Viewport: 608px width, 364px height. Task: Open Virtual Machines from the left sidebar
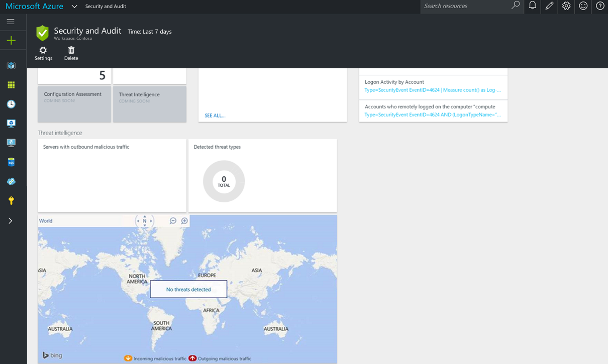(x=11, y=123)
